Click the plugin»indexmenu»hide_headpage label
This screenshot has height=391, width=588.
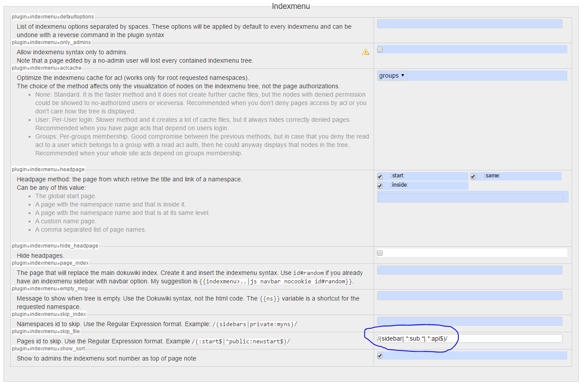click(55, 246)
